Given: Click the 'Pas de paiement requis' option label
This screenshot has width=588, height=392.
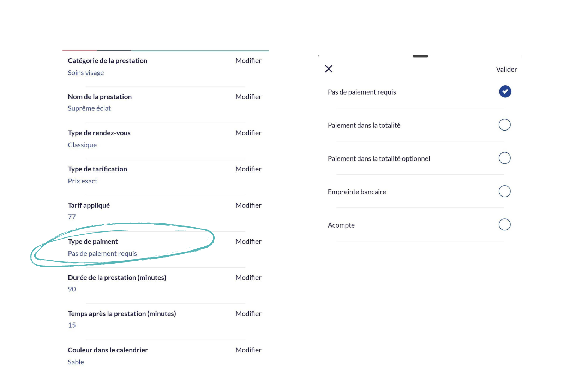Looking at the screenshot, I should (362, 92).
